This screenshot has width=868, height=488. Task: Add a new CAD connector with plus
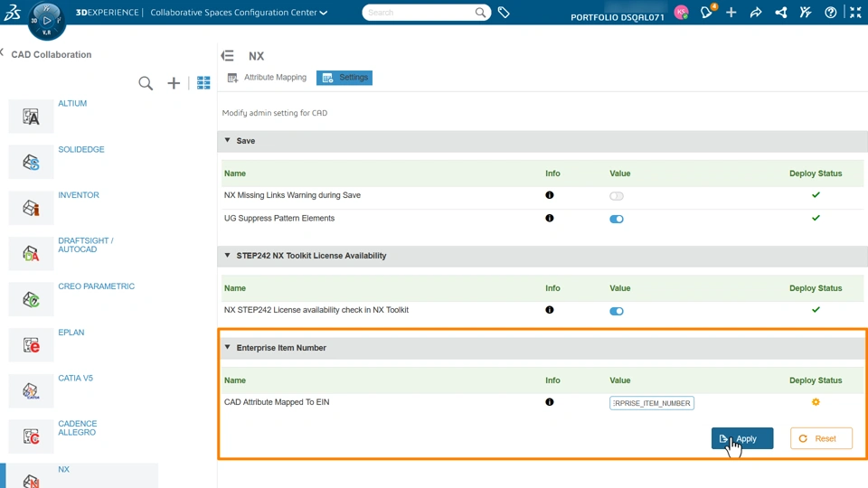click(x=174, y=83)
